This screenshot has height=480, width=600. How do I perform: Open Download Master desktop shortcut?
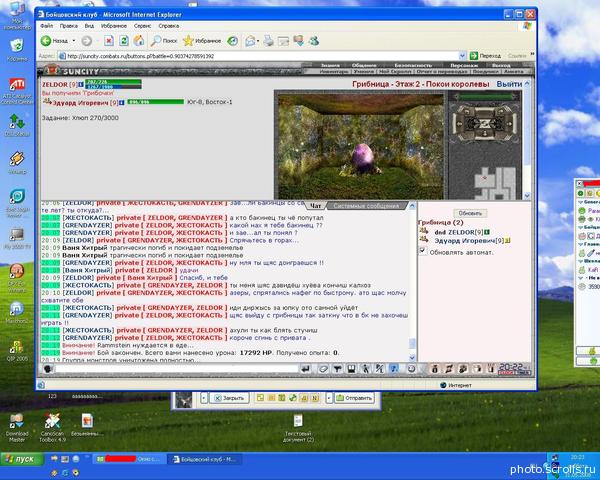(x=16, y=428)
